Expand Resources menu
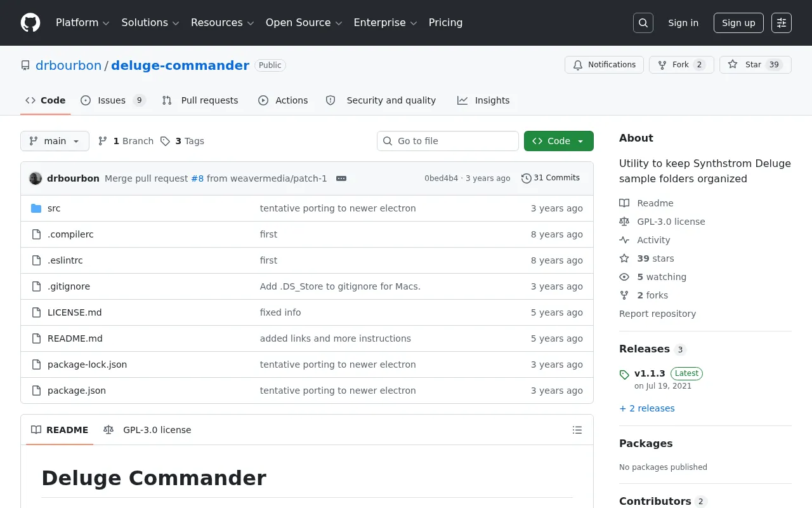 pos(222,23)
